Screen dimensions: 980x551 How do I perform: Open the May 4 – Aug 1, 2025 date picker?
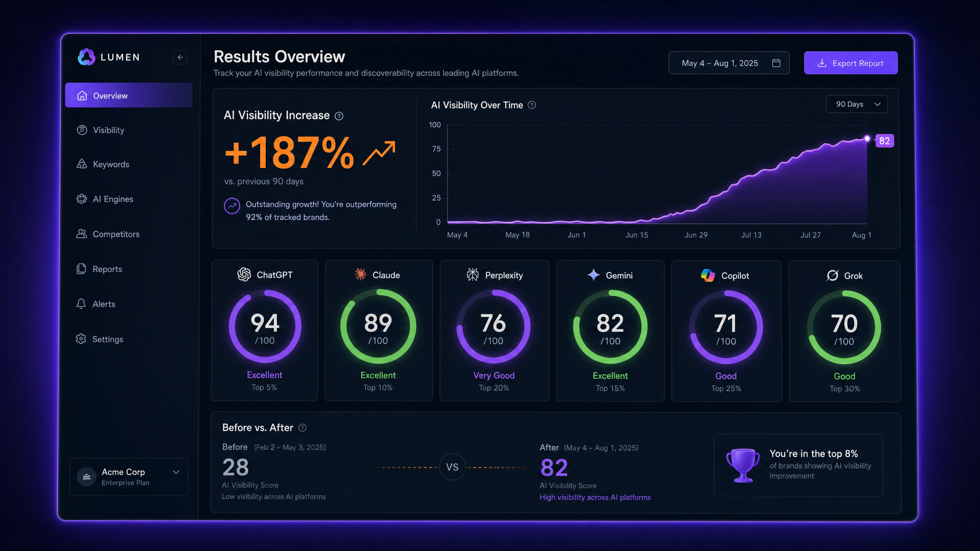tap(729, 63)
